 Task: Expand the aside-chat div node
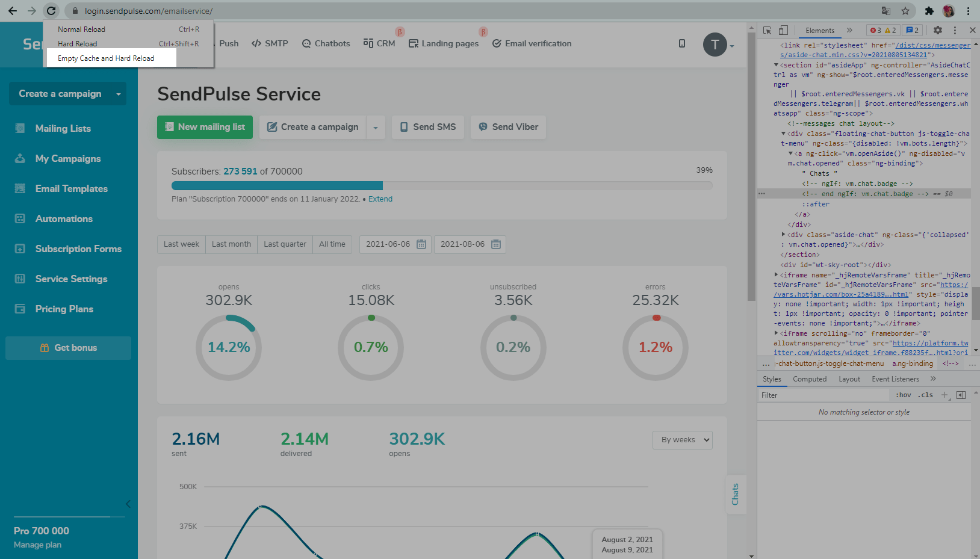(x=783, y=235)
